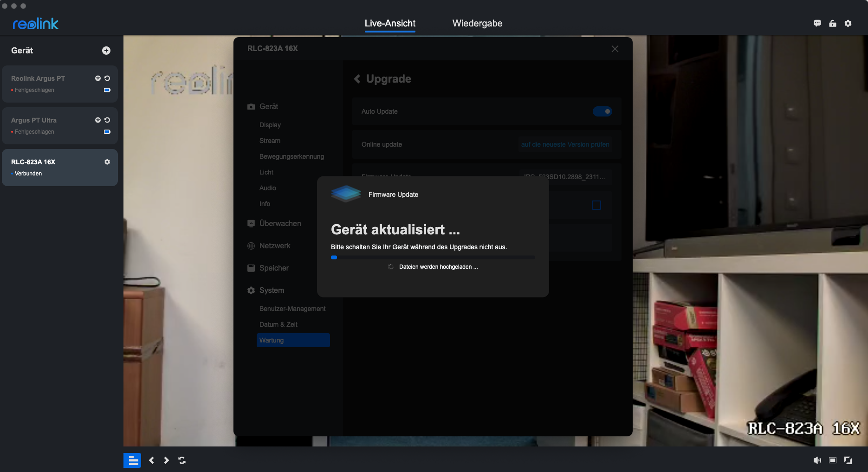Toggle the speaker volume icon
The width and height of the screenshot is (868, 472).
click(x=817, y=460)
